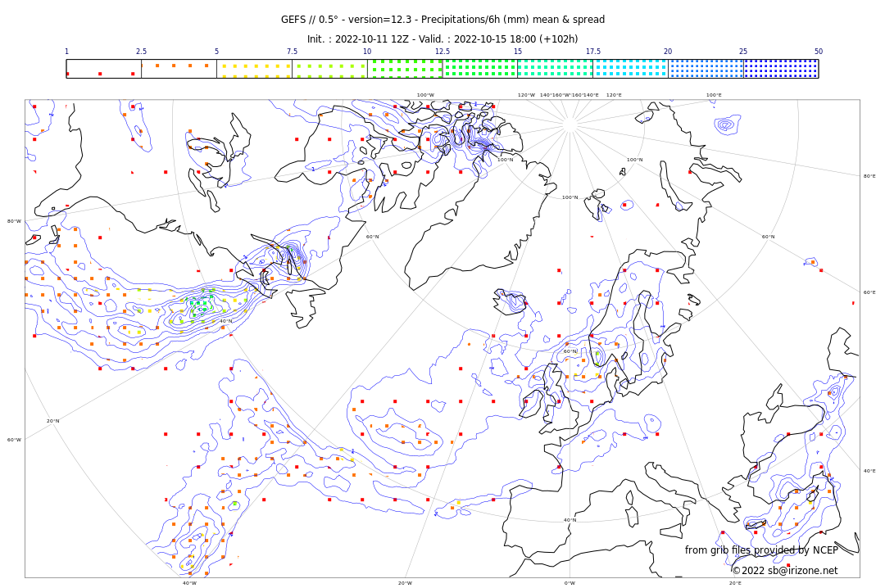Viewport: 885px width, 588px height.
Task: Click the legend value label 25
Action: click(x=743, y=52)
